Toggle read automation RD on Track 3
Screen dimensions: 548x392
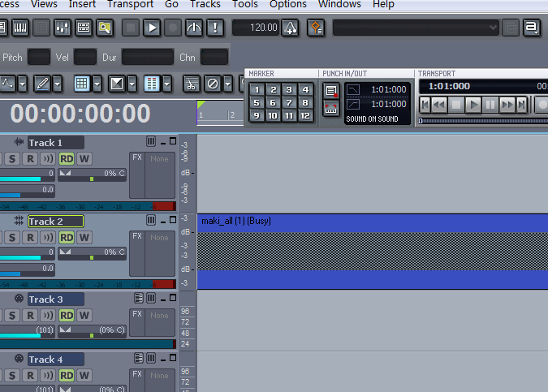click(67, 316)
